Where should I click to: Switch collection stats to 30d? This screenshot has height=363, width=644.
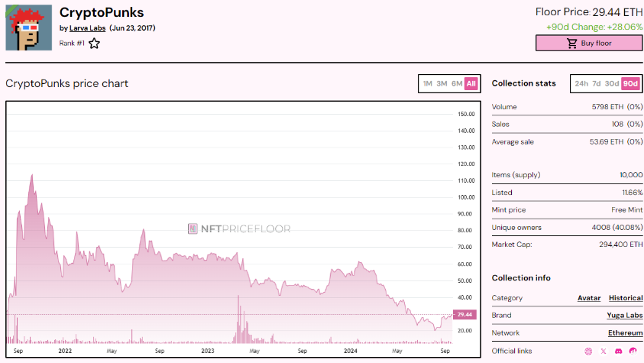click(612, 84)
